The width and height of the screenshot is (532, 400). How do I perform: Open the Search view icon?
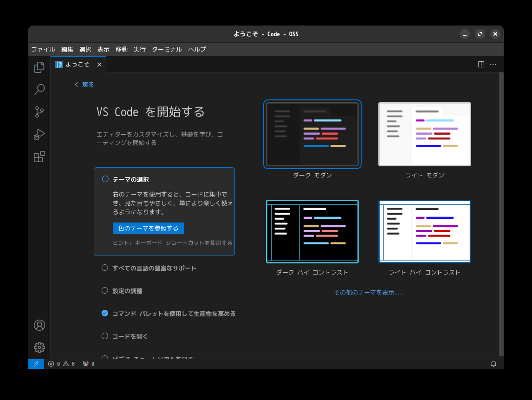coord(39,90)
